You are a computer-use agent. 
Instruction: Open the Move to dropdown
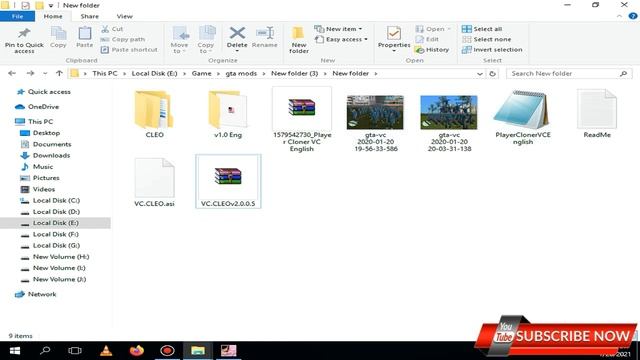pyautogui.click(x=179, y=40)
